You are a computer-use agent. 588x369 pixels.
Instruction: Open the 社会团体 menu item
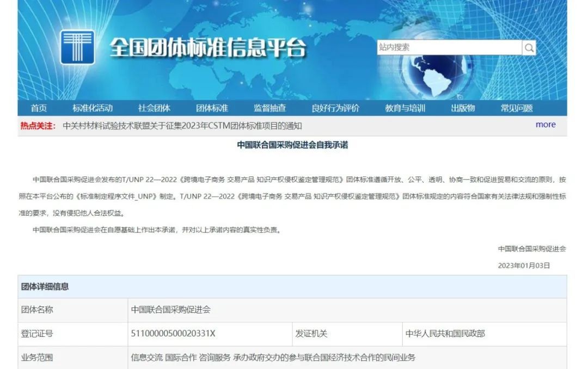point(154,108)
